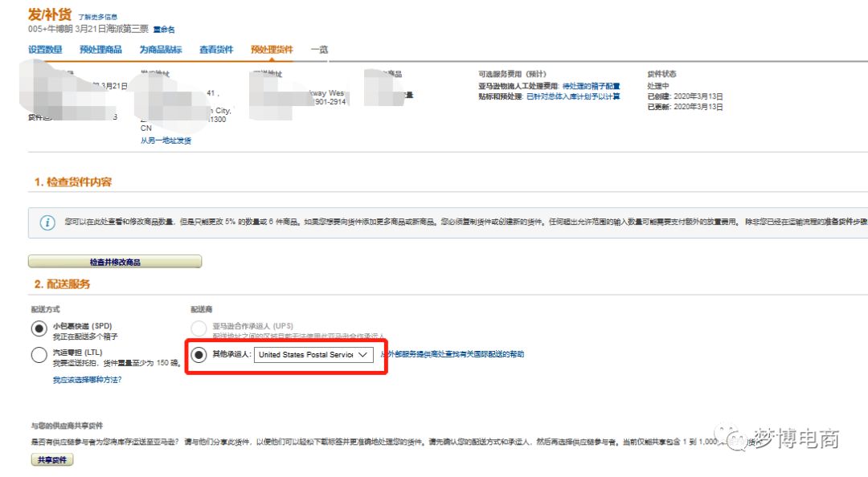Click the 发/补货 page heading
Image resolution: width=868 pixels, height=477 pixels.
pyautogui.click(x=50, y=14)
